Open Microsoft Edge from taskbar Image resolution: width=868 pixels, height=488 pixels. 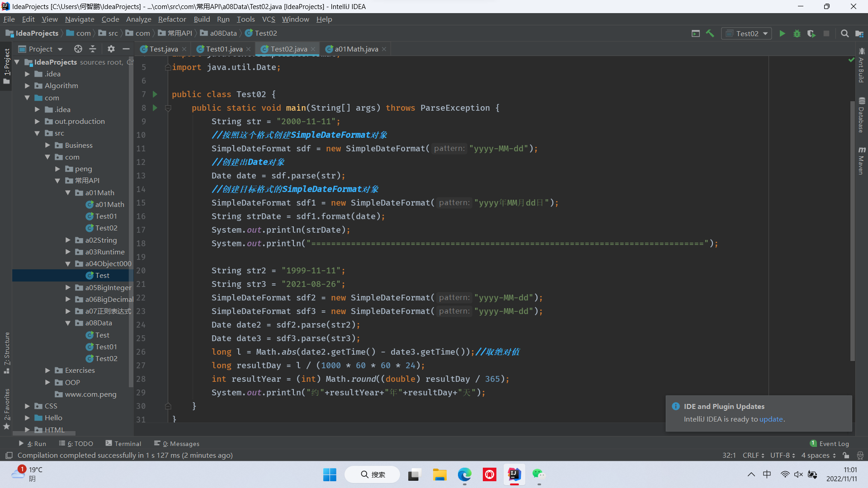(x=464, y=474)
